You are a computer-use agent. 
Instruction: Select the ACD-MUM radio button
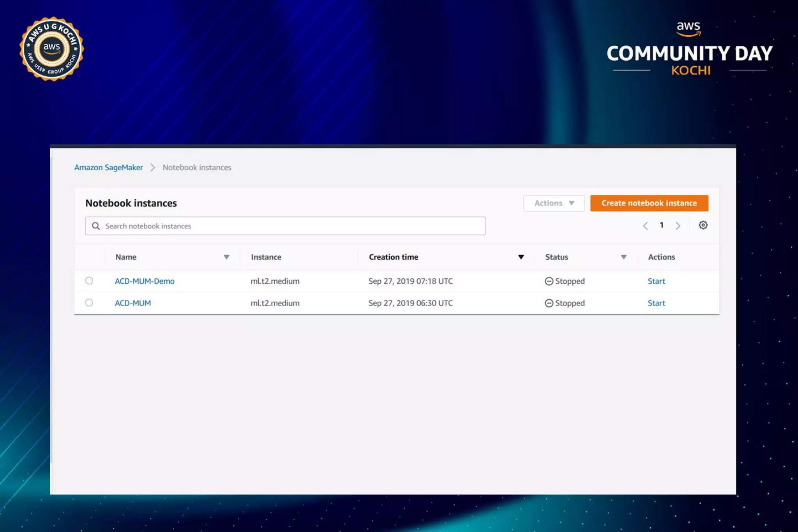pos(89,302)
